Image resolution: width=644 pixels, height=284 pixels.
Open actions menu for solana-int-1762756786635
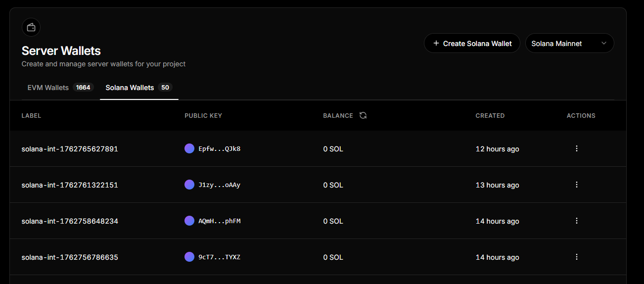[x=576, y=257]
